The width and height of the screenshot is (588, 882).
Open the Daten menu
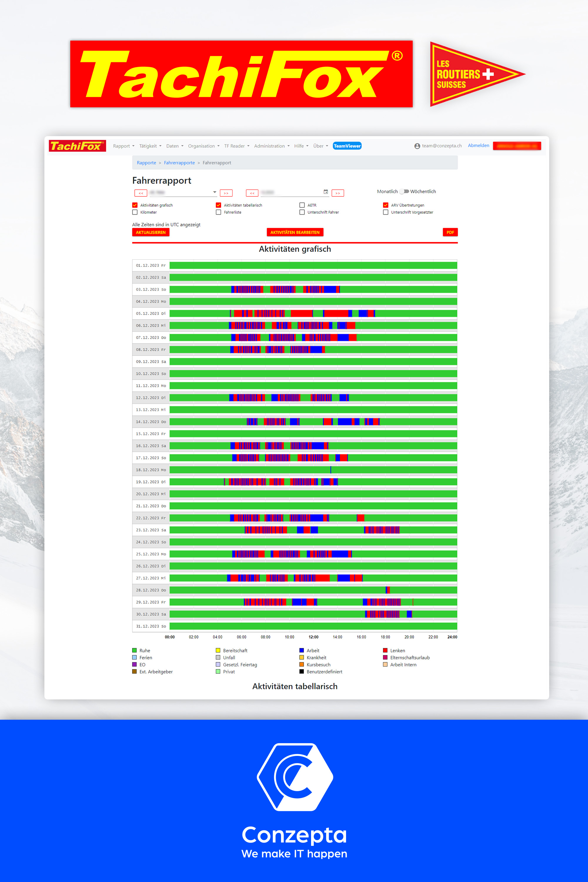pyautogui.click(x=175, y=146)
